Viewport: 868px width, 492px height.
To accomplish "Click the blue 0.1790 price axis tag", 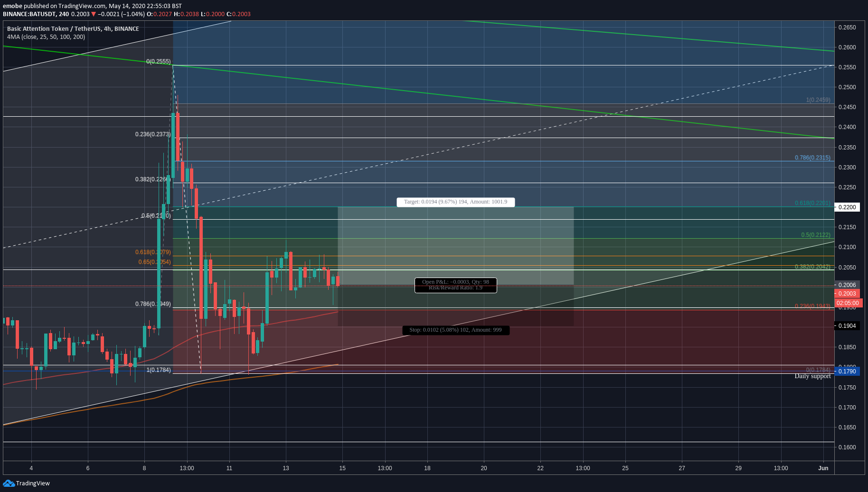I will point(847,371).
